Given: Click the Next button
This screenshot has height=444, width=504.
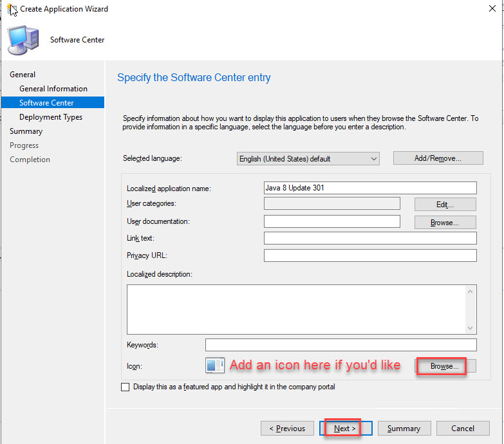Looking at the screenshot, I should coord(344,429).
